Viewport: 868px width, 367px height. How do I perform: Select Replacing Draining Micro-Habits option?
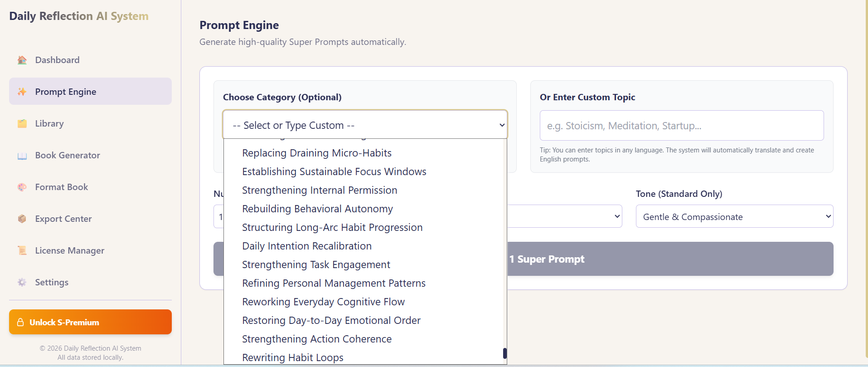click(316, 153)
